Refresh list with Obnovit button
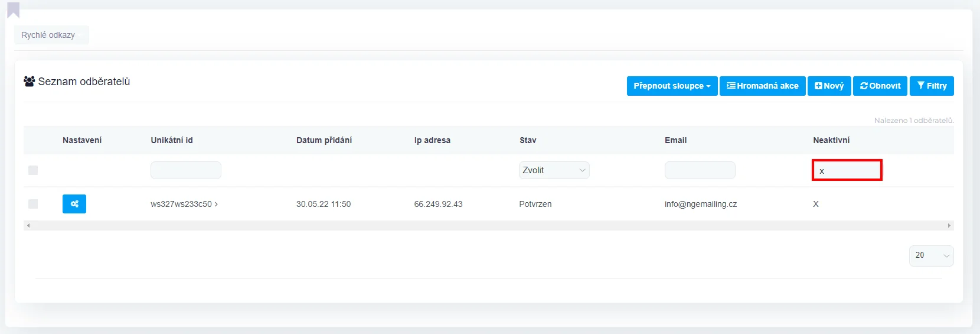This screenshot has height=334, width=980. tap(880, 86)
